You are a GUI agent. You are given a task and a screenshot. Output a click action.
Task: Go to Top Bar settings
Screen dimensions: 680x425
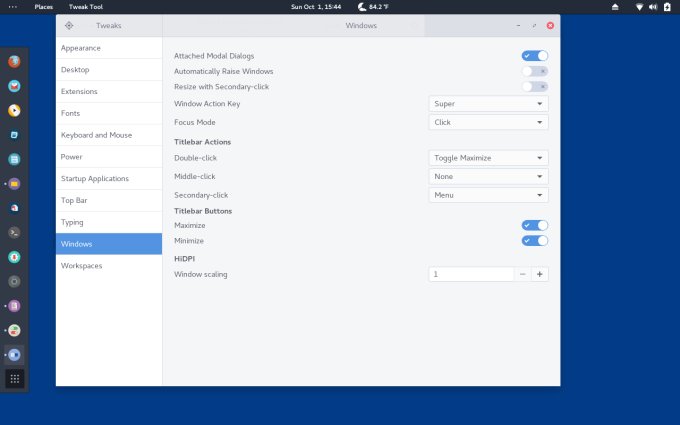109,200
